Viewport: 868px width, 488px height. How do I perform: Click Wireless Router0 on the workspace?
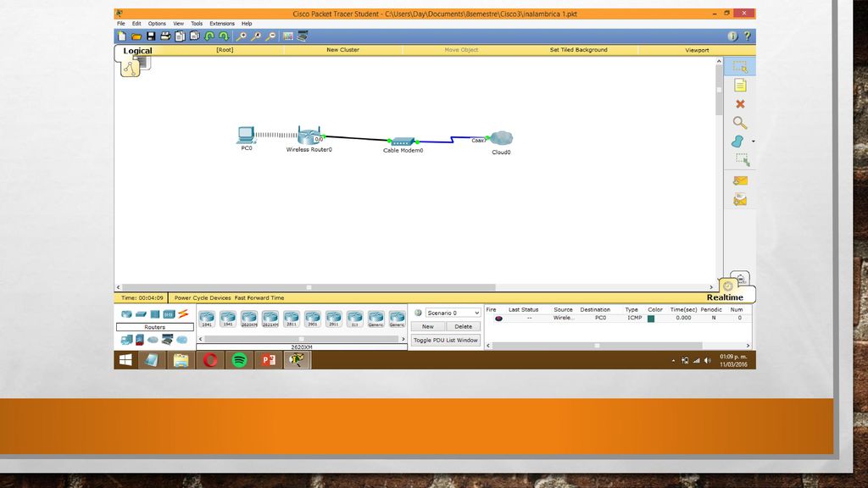(x=309, y=136)
